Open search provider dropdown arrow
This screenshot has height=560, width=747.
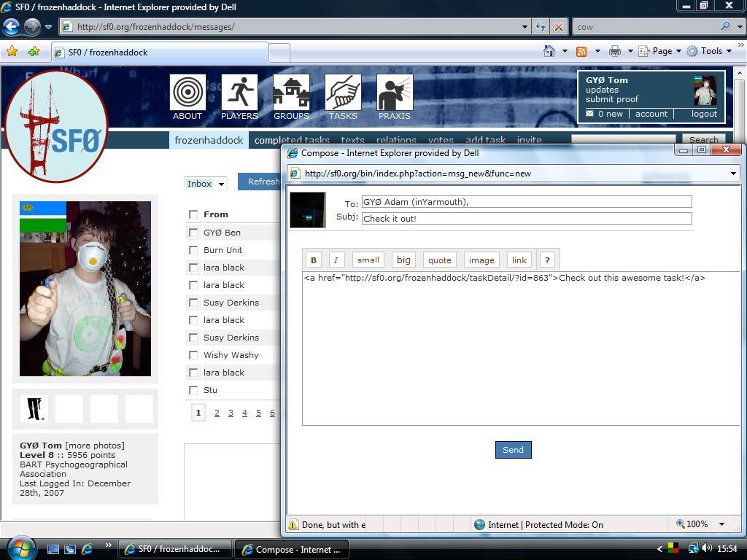739,27
